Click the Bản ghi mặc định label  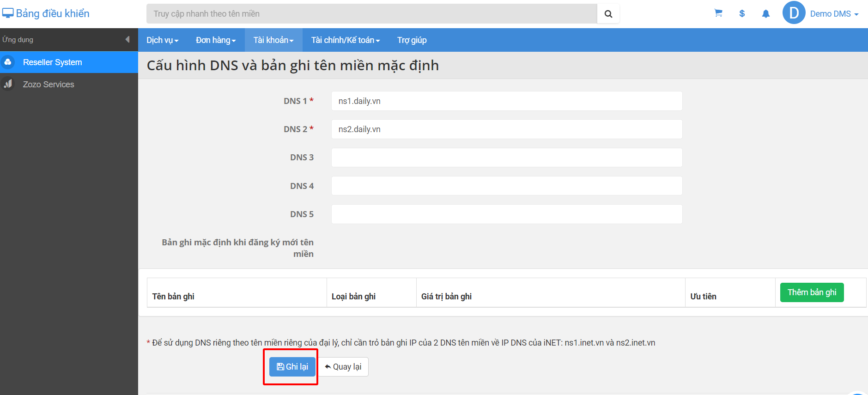pyautogui.click(x=237, y=248)
